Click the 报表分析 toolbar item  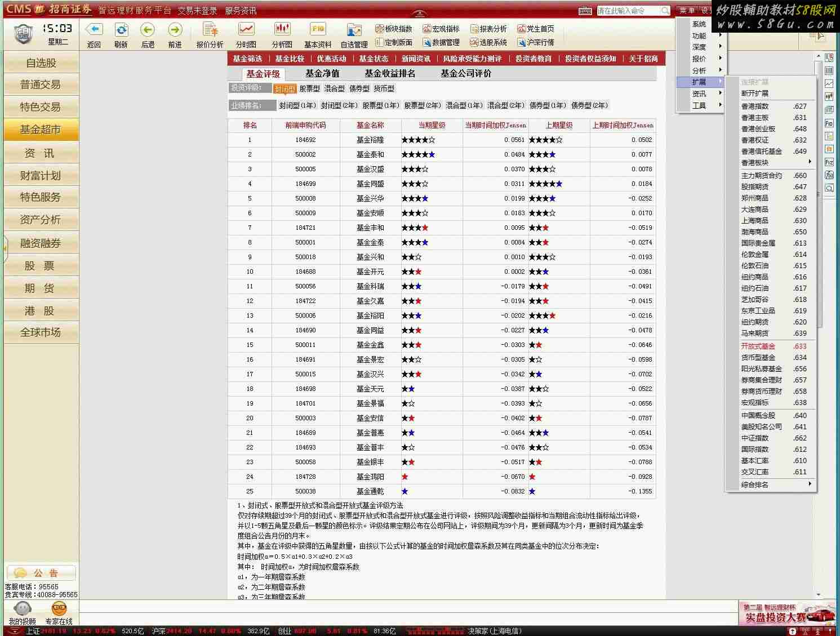(x=488, y=29)
